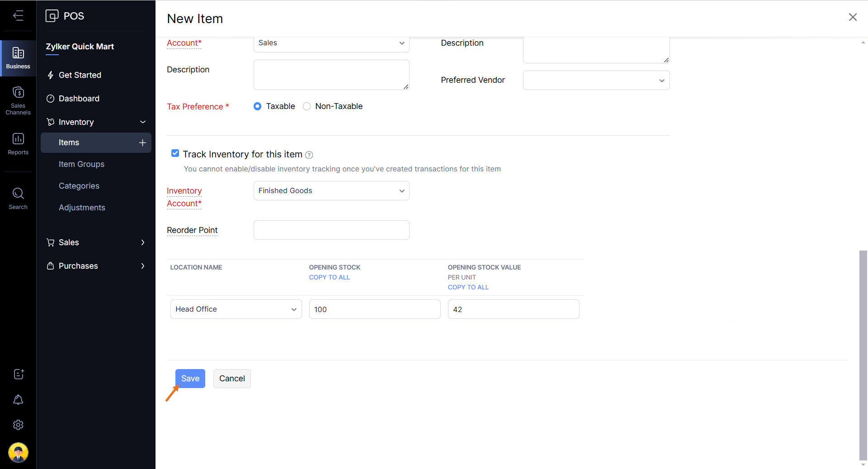Click the plus icon next to Items
The width and height of the screenshot is (868, 469).
point(142,142)
